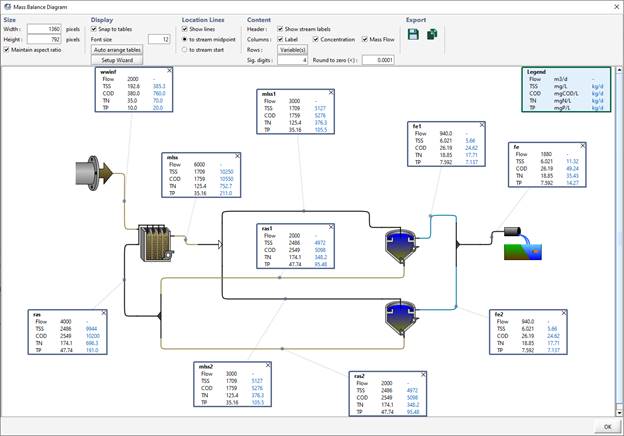Click TSS mass flow 10250 in mlss table
Viewport: 624px width, 436px height.
[x=226, y=172]
